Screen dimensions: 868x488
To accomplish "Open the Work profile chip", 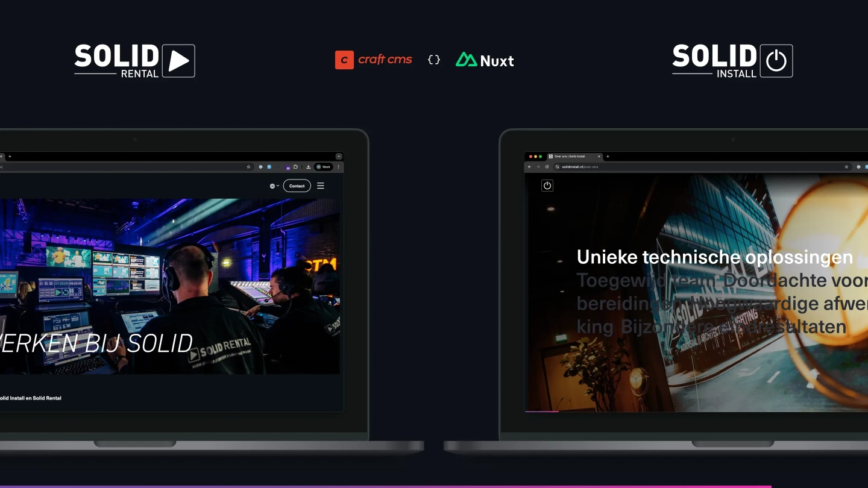I will point(324,167).
